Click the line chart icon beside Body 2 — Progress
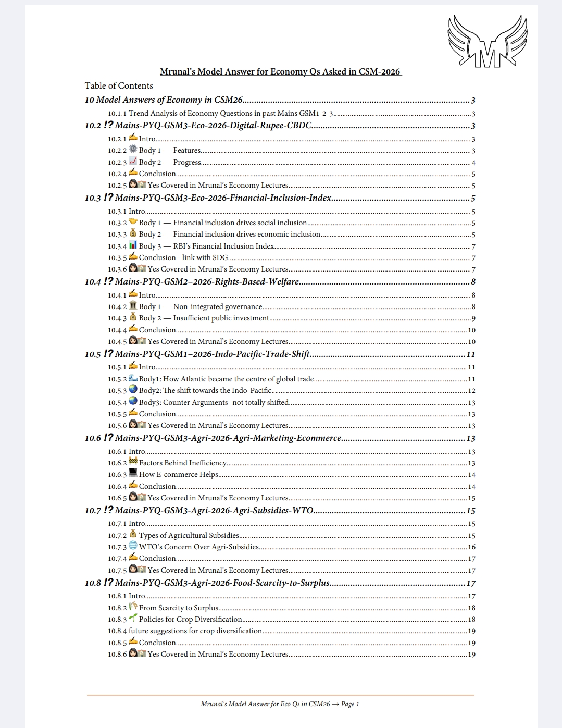Screen dimensions: 562x728 click(133, 161)
